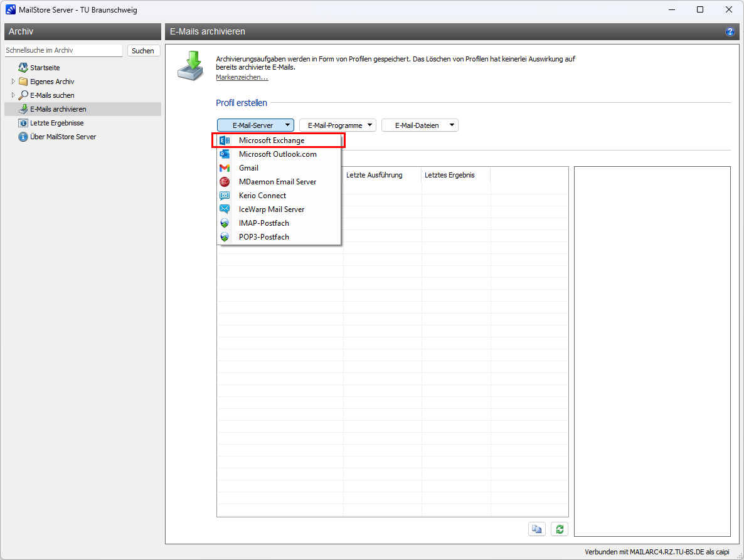Choose Microsoft Exchange from the menu
This screenshot has width=744, height=560.
(279, 140)
